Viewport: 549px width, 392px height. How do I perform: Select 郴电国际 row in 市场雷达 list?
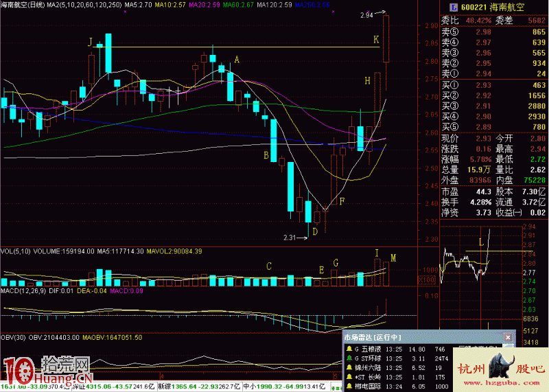point(398,387)
